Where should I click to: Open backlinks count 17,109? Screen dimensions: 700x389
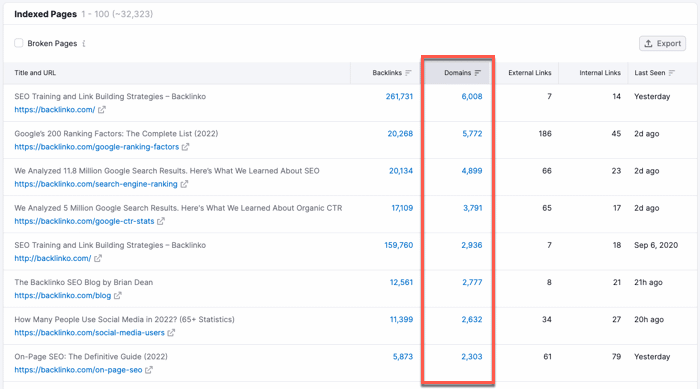click(402, 208)
